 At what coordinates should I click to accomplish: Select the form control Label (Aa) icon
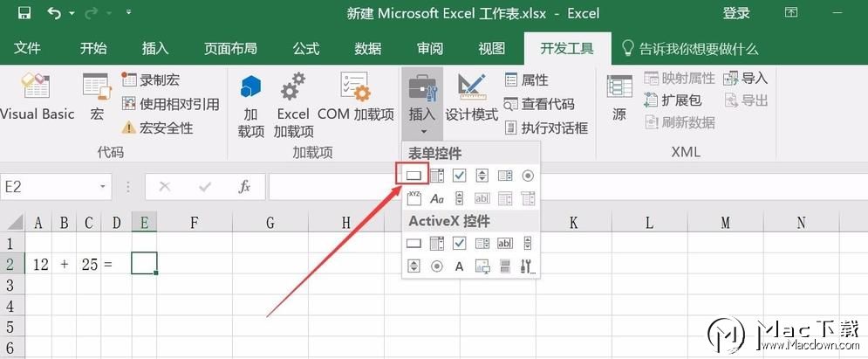pyautogui.click(x=437, y=197)
